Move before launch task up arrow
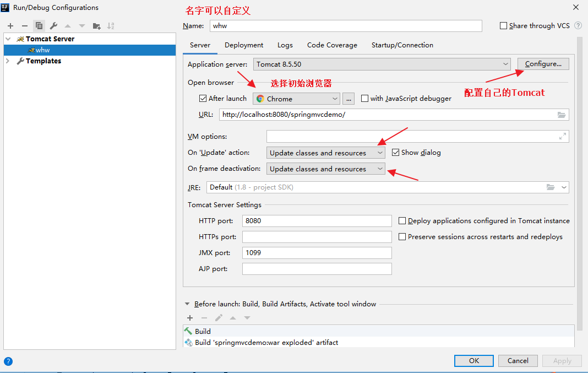Image resolution: width=588 pixels, height=373 pixels. tap(233, 318)
